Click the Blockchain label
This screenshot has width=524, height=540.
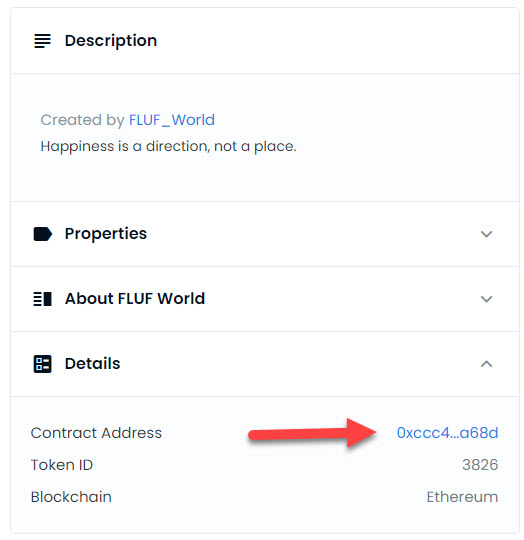click(x=71, y=497)
